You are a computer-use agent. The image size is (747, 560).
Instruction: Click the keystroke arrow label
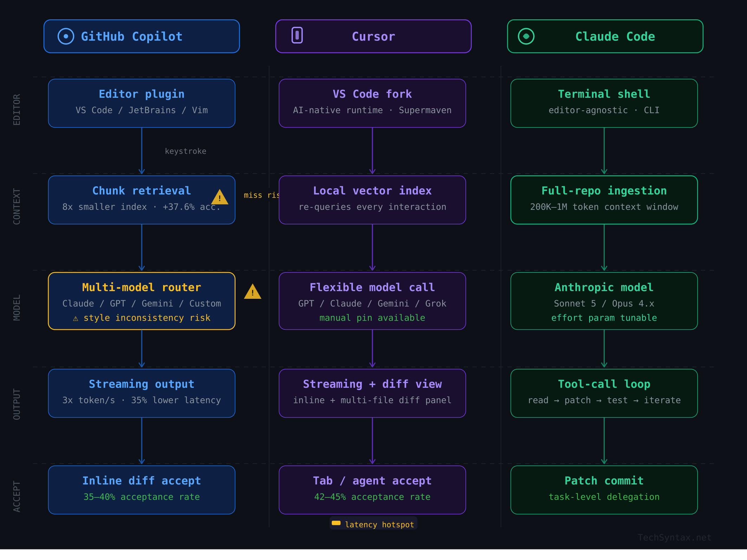(x=186, y=151)
